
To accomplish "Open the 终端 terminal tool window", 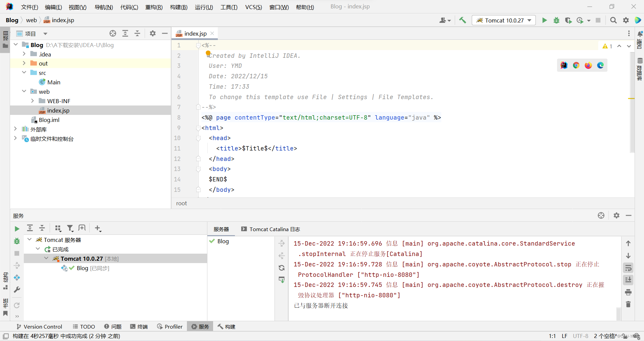I will (x=139, y=327).
